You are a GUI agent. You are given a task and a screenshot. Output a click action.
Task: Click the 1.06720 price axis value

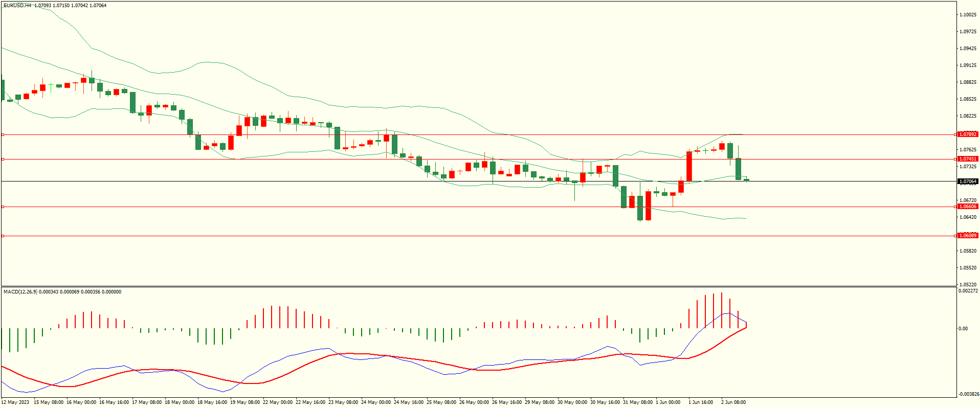[968, 200]
